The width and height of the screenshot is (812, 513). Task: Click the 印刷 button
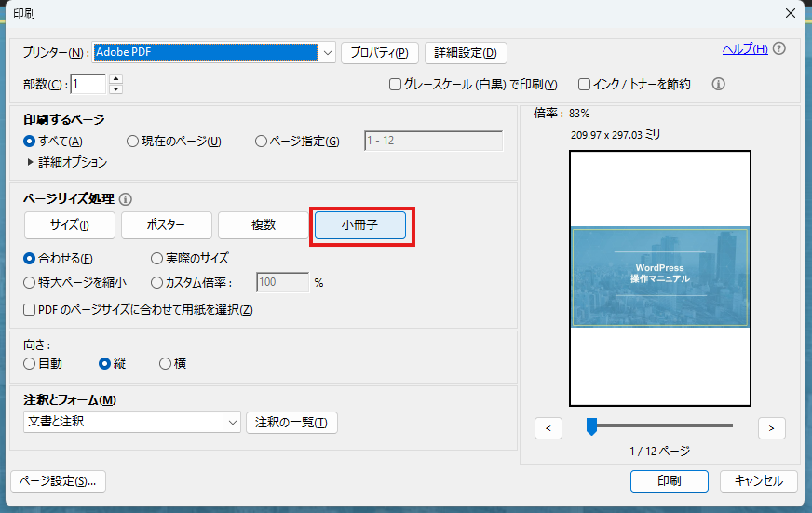[668, 481]
